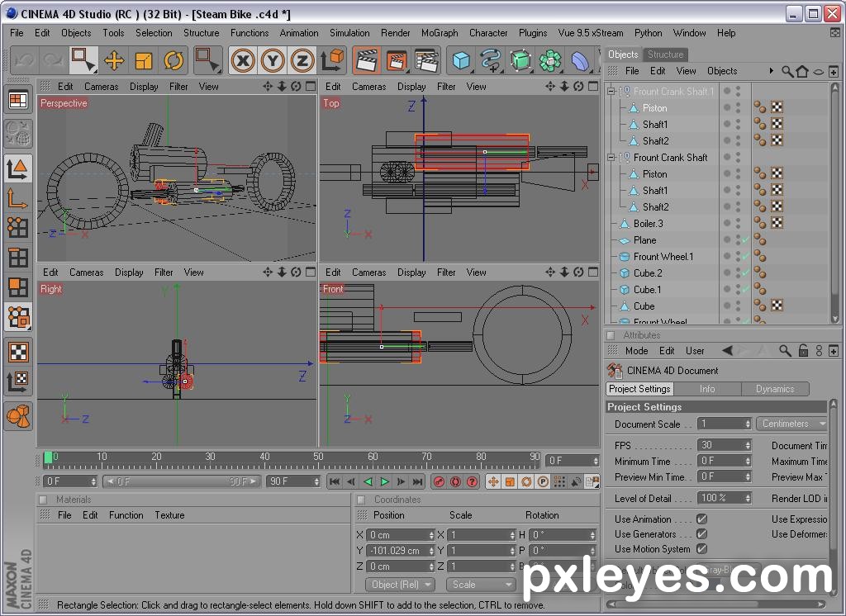846x616 pixels.
Task: Open the viewport layout icon at the top of the left palette
Action: (x=18, y=101)
